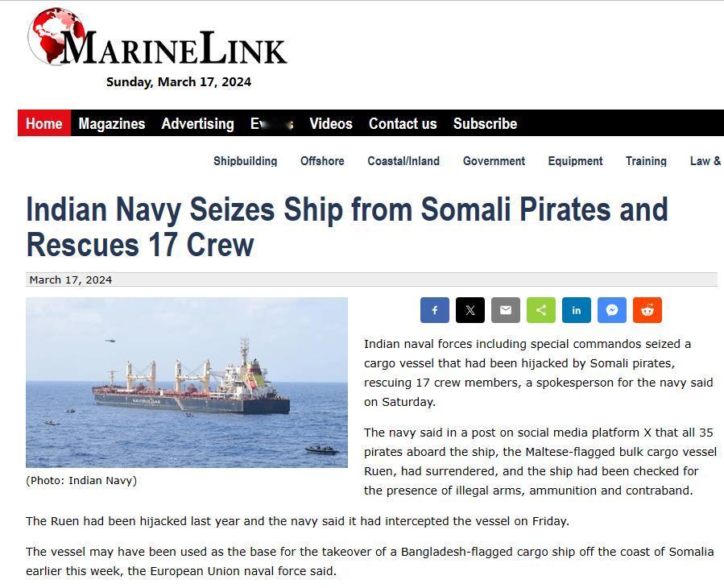Share the article on LinkedIn

pyautogui.click(x=577, y=310)
